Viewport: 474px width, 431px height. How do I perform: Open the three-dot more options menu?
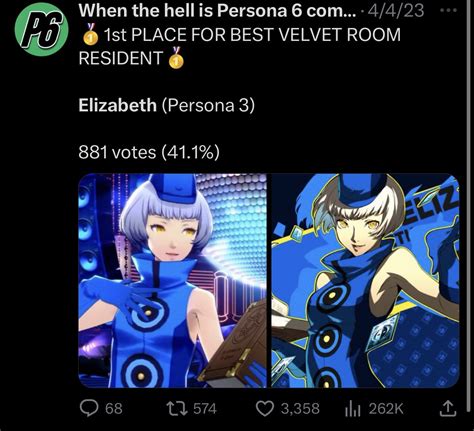click(x=448, y=10)
